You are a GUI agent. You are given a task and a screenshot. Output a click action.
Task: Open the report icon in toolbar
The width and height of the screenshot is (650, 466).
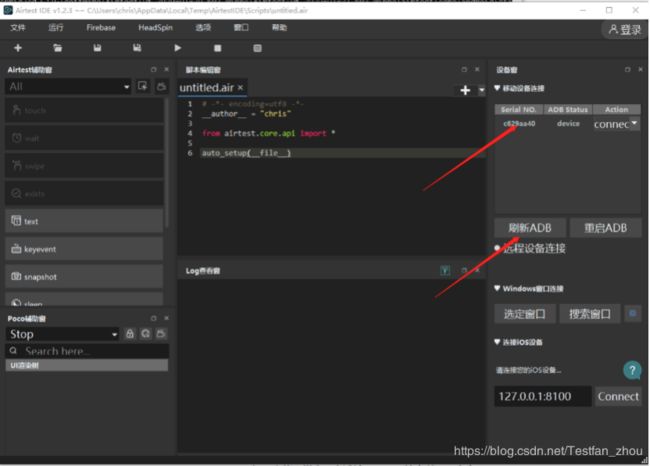tap(257, 48)
